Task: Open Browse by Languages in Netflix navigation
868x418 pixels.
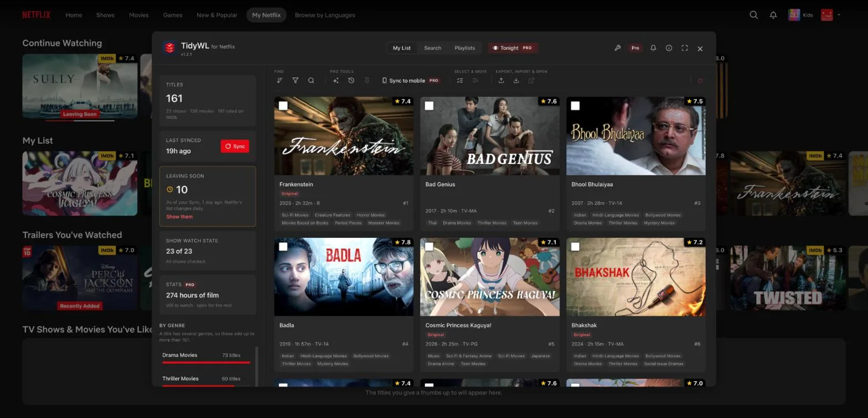Action: 325,15
